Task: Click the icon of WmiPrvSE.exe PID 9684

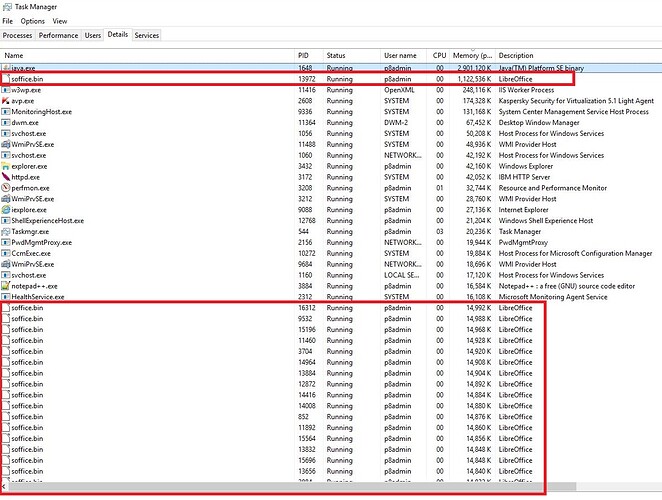Action: coord(5,264)
